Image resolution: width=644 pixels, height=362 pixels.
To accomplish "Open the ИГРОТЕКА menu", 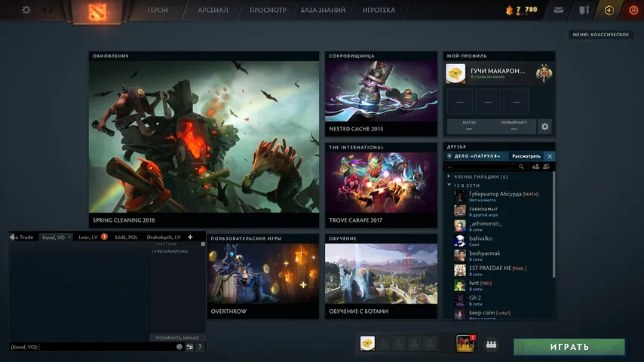I will (379, 11).
